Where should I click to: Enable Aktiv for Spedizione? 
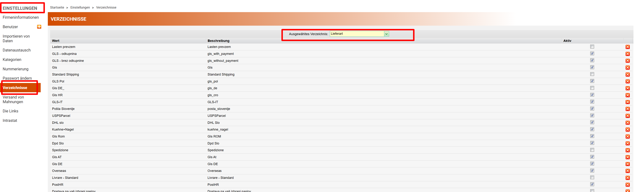point(592,150)
